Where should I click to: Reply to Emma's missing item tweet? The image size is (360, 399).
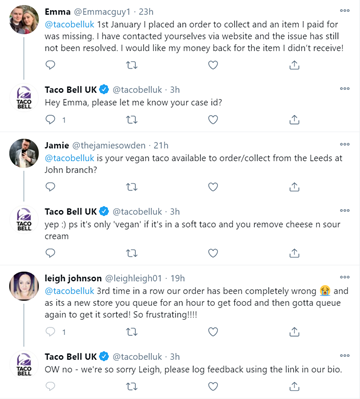coord(50,65)
